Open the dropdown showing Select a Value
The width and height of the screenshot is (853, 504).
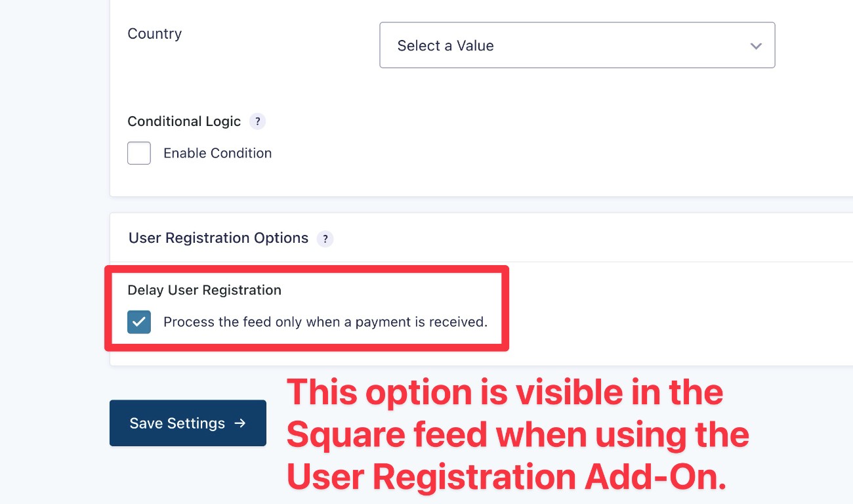577,45
